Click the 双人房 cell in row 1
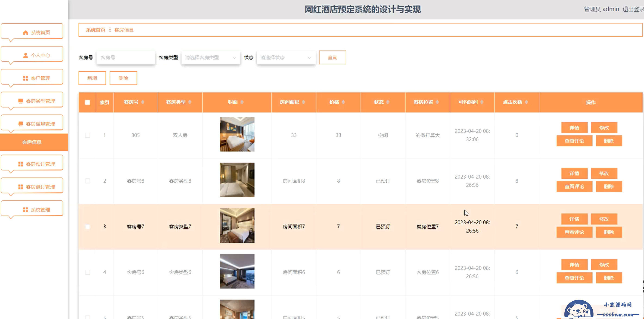644x319 pixels. [x=180, y=135]
